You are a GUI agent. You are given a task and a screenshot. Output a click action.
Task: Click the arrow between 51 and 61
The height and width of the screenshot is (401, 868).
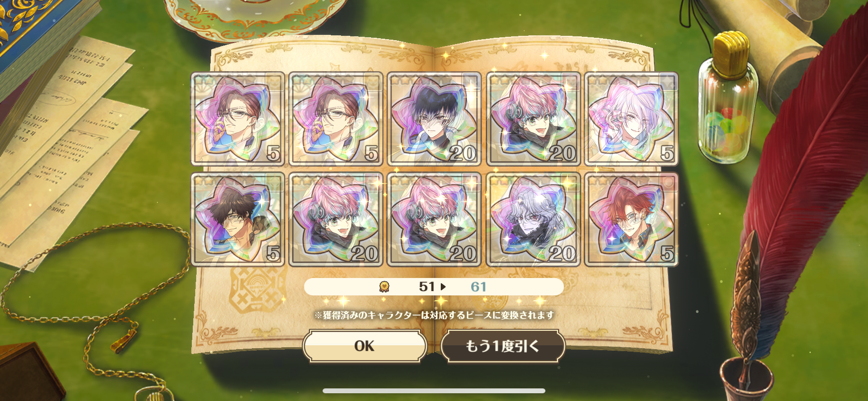pos(443,287)
